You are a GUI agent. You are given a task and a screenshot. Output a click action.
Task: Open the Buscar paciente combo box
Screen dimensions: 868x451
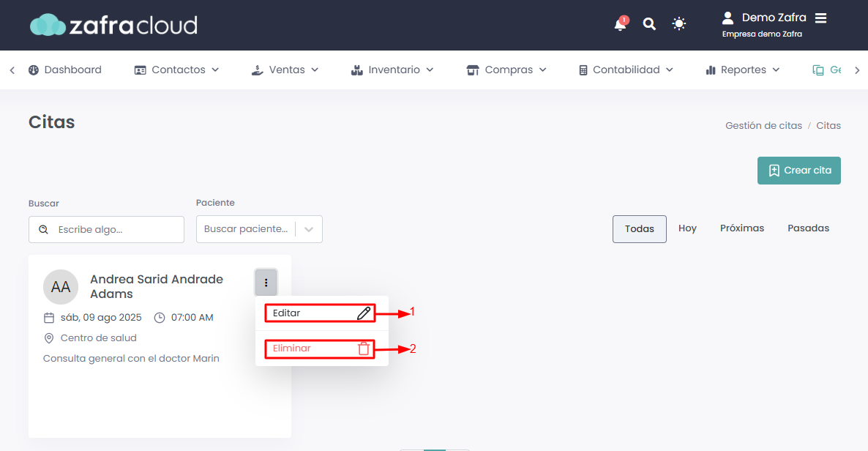tap(259, 229)
